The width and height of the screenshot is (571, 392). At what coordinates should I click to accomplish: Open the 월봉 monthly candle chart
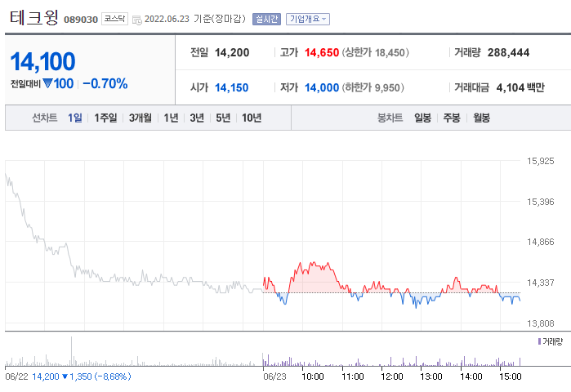coord(481,118)
